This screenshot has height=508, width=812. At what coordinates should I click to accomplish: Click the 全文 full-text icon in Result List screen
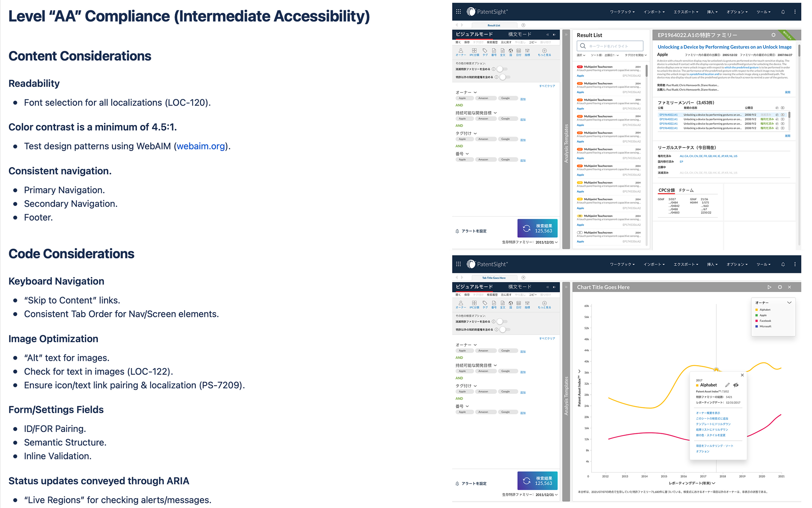503,52
